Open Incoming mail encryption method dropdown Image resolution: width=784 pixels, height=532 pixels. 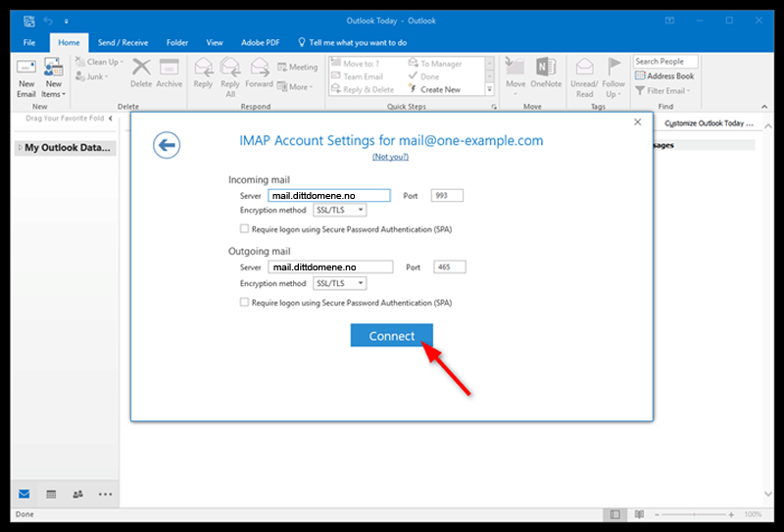tap(339, 211)
